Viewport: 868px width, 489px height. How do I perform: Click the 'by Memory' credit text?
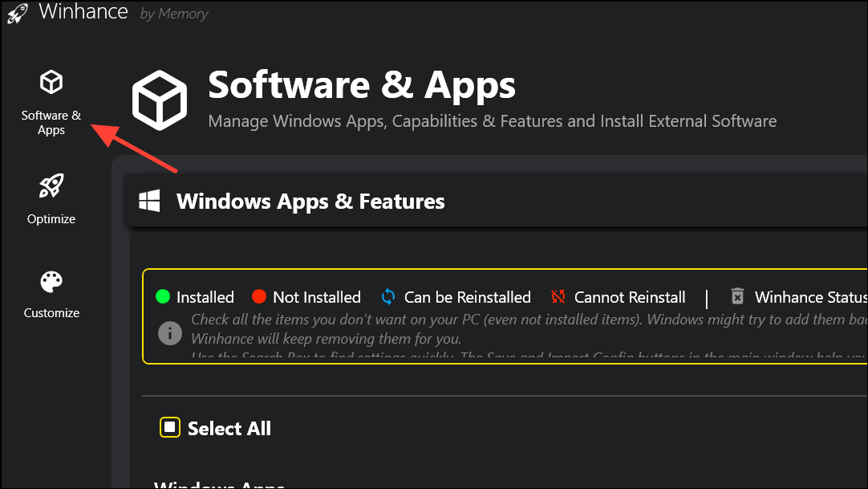pyautogui.click(x=173, y=13)
